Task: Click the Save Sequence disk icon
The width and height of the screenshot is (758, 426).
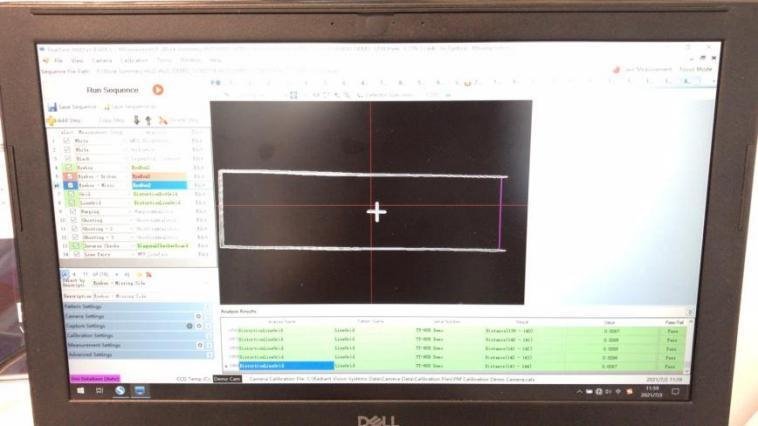Action: tap(53, 106)
